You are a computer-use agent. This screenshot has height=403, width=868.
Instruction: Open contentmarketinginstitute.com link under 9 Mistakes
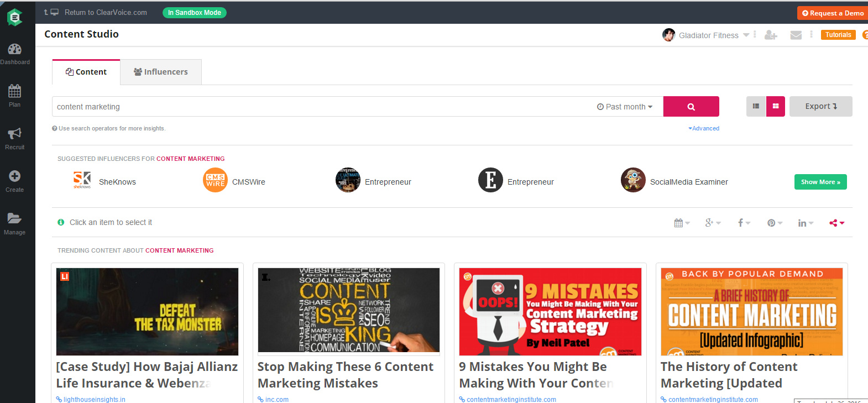tap(511, 399)
